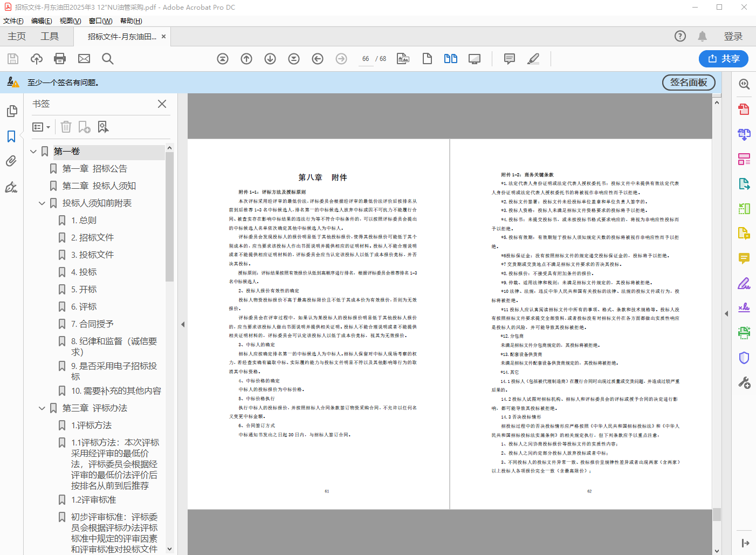Click the page number input field
The width and height of the screenshot is (756, 555).
coord(366,59)
